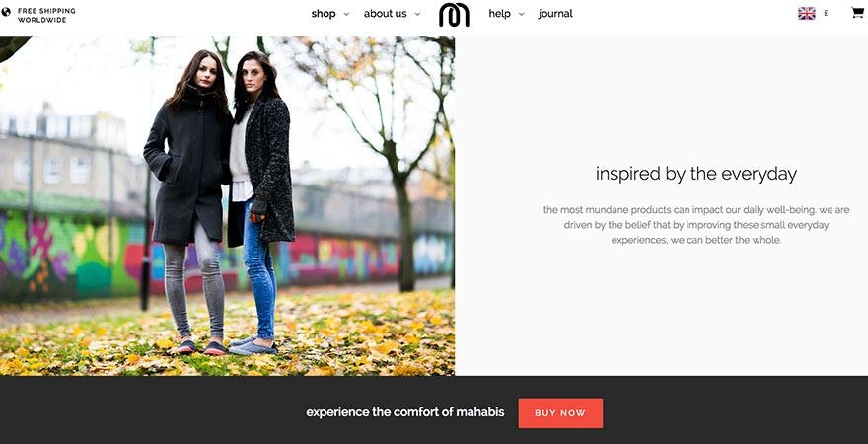Click "experience the comfort of mahabis" text
The height and width of the screenshot is (444, 868).
(405, 412)
